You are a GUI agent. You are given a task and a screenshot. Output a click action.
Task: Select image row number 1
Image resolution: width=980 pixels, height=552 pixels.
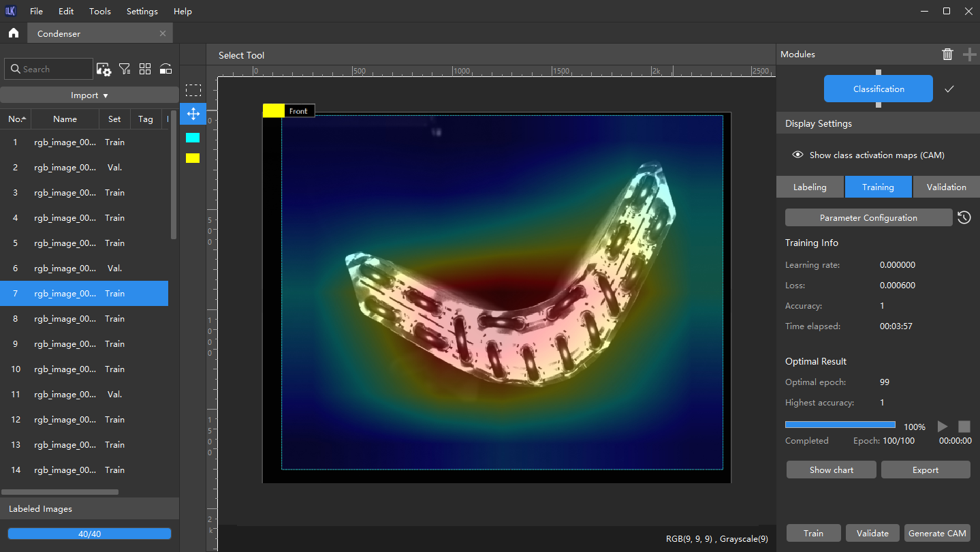click(84, 142)
